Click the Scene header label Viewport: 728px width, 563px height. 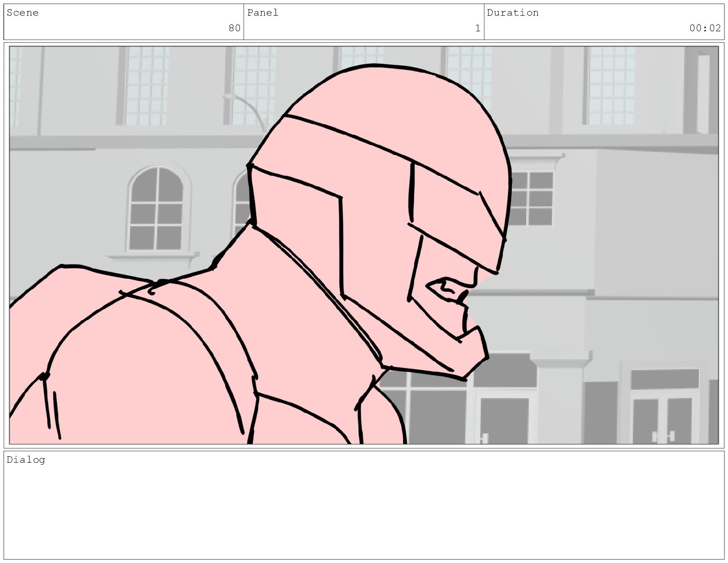tap(23, 13)
